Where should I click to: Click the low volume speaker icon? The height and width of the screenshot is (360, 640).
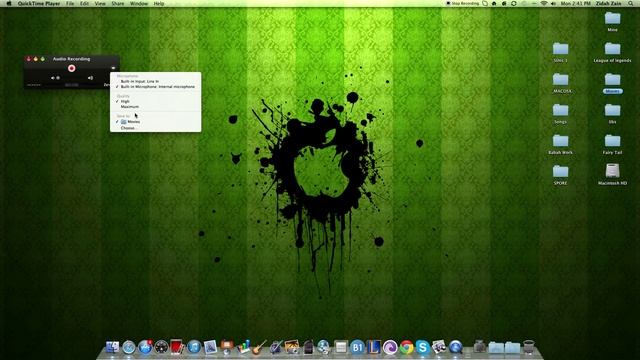point(53,78)
